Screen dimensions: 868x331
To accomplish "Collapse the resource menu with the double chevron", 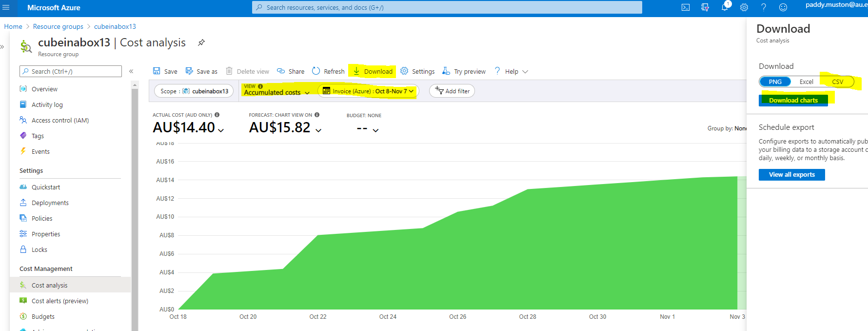I will [x=131, y=71].
